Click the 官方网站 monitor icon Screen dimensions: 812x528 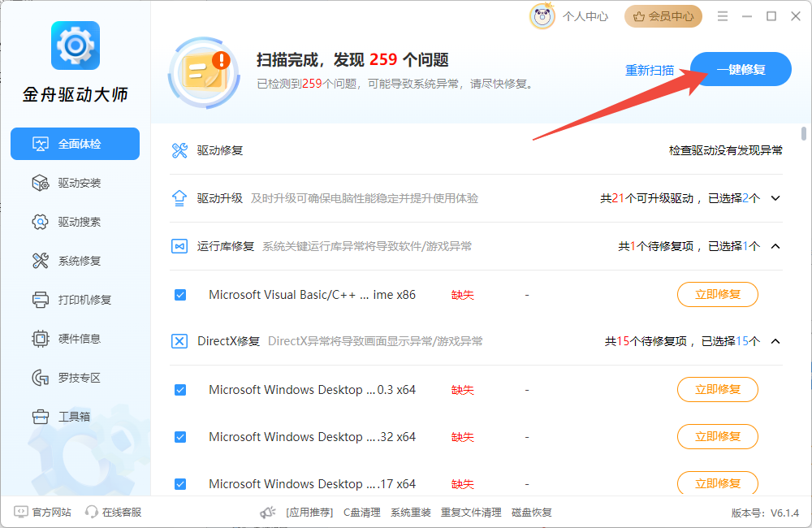coord(21,512)
